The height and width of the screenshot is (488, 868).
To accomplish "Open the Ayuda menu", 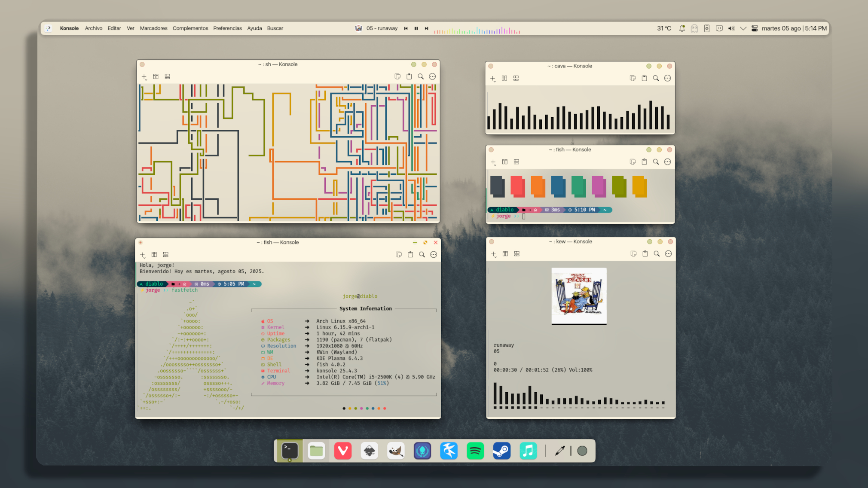I will click(254, 28).
